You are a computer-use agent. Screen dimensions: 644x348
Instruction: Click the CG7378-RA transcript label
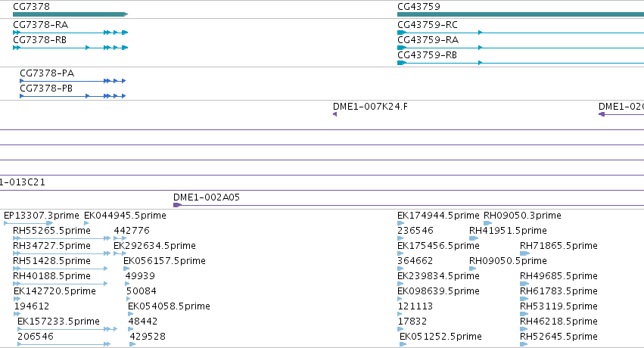[41, 25]
